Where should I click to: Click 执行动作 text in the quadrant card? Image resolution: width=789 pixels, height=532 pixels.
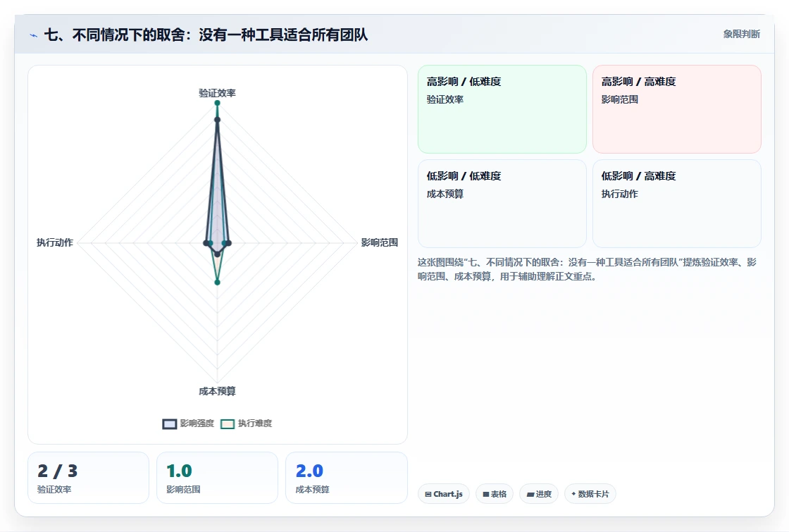[620, 194]
